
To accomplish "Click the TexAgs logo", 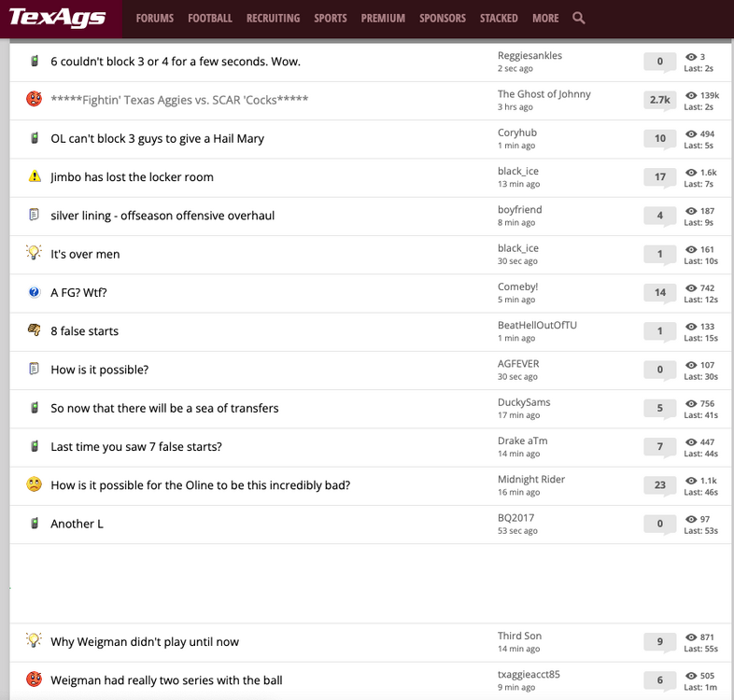I will click(57, 18).
